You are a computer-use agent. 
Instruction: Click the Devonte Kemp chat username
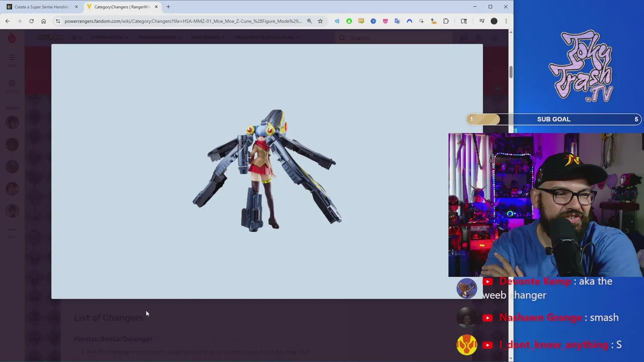click(x=535, y=282)
